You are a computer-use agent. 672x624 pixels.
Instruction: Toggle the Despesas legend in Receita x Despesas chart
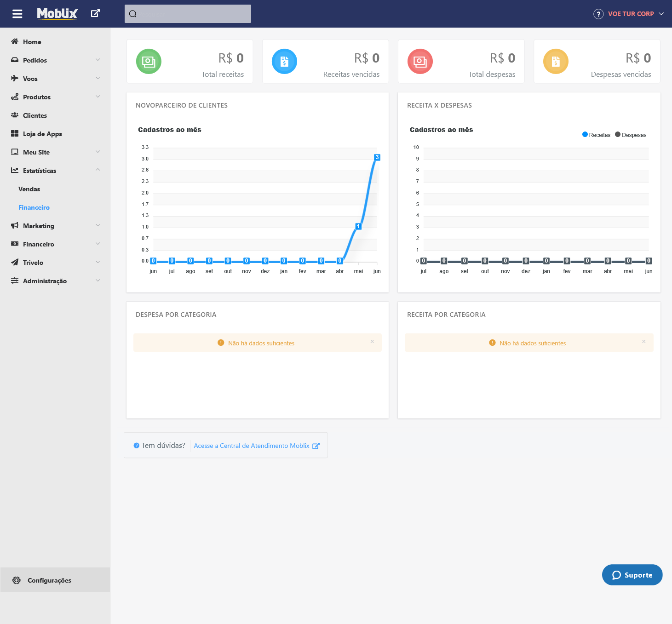(x=631, y=135)
